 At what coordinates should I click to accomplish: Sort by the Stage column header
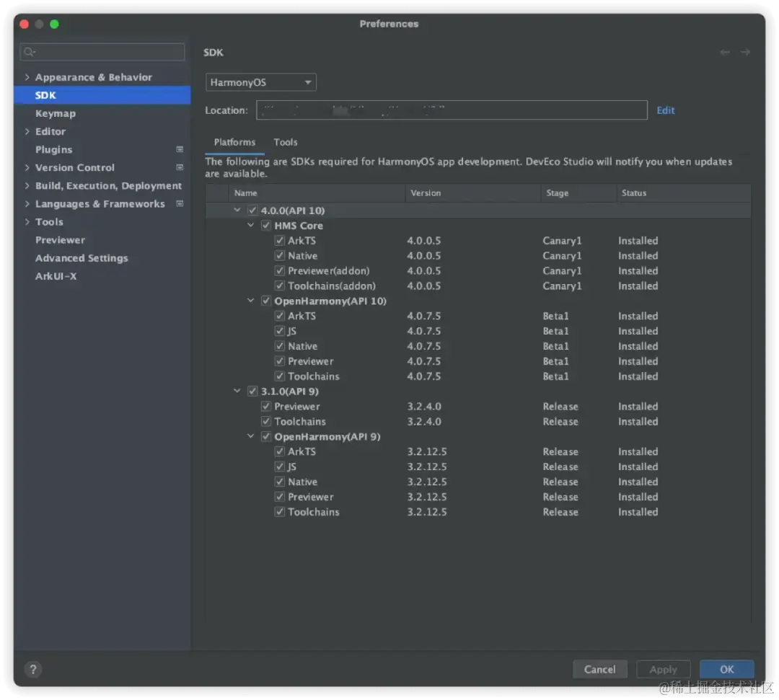point(578,193)
